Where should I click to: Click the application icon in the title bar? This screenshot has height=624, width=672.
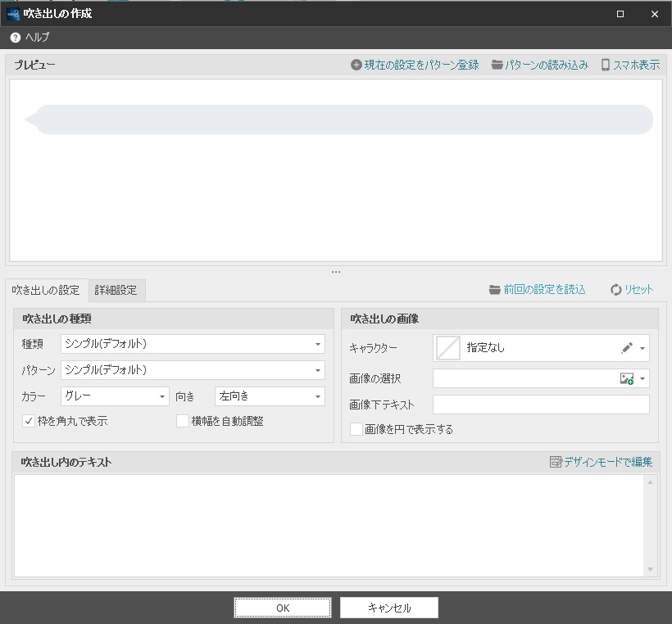(x=13, y=14)
